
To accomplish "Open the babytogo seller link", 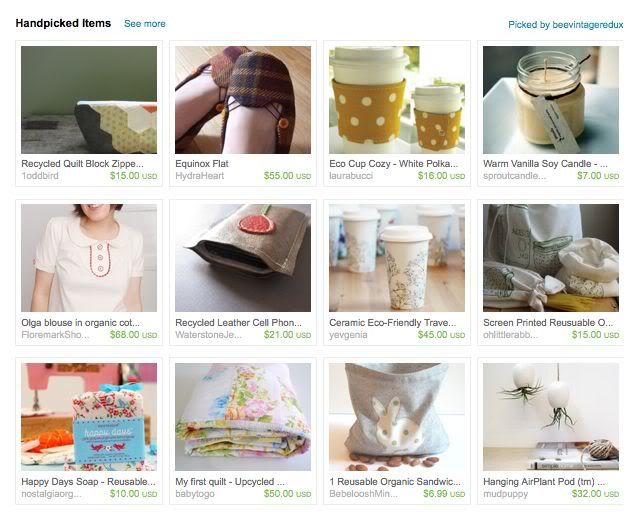I will click(x=195, y=494).
